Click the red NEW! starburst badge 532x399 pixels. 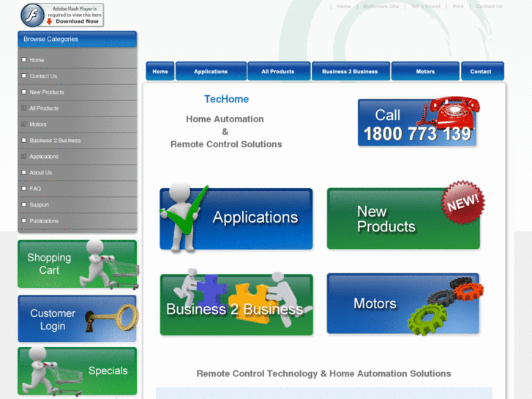[463, 203]
